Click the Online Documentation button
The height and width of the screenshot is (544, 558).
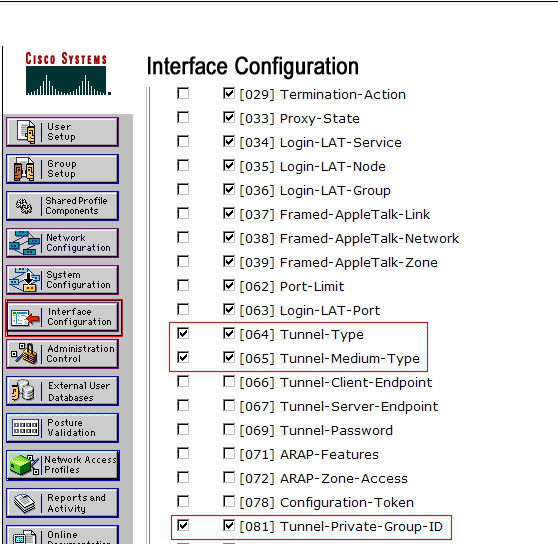click(63, 535)
